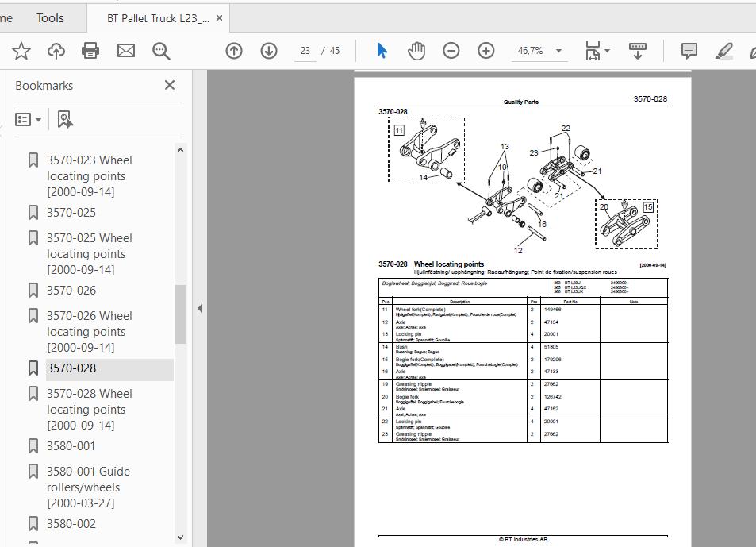This screenshot has height=547, width=756.
Task: Click the bookmark icon beside 3580-002
Action: pos(33,524)
